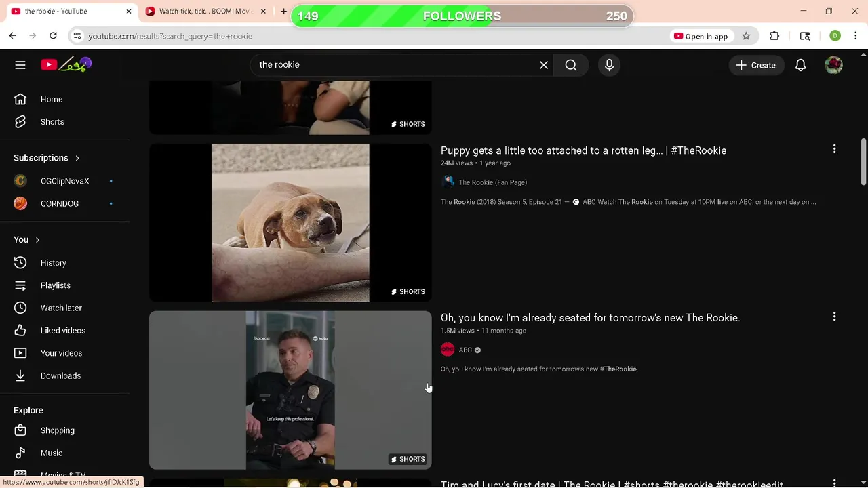Open the options menu for the ABC video

(834, 317)
